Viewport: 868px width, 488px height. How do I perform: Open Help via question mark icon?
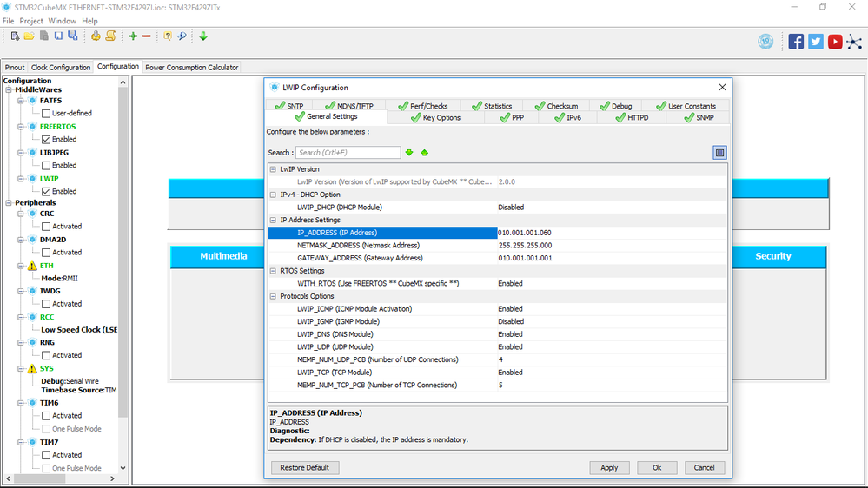pyautogui.click(x=168, y=36)
